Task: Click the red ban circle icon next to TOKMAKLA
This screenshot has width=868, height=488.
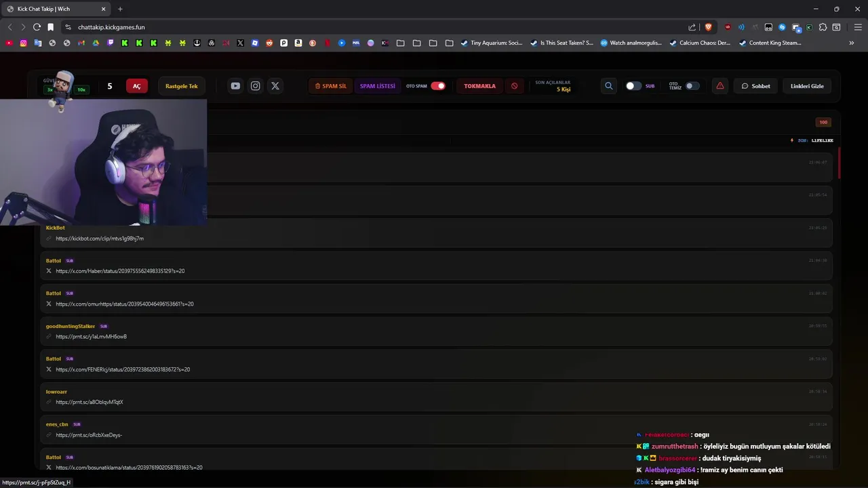Action: click(514, 86)
